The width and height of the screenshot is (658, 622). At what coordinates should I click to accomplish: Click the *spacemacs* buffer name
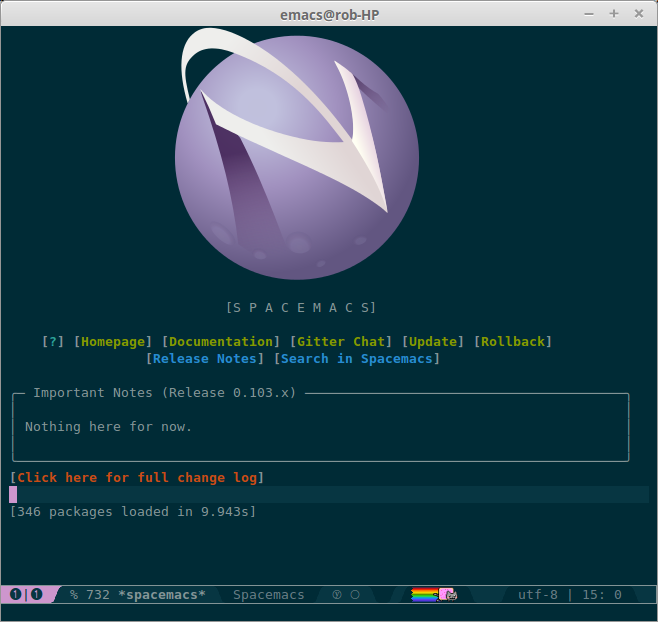[161, 594]
